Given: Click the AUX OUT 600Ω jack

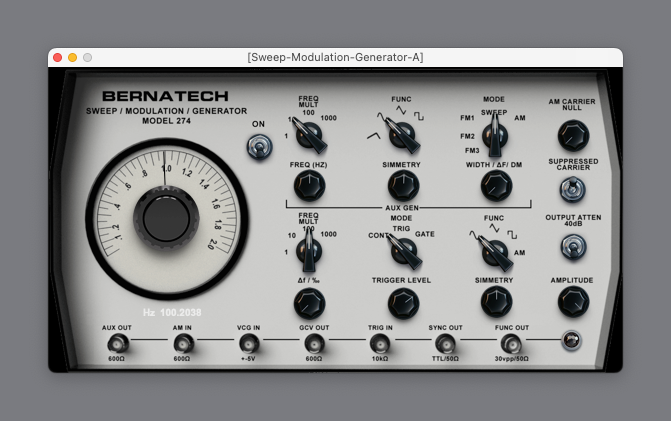Looking at the screenshot, I should click(x=115, y=344).
